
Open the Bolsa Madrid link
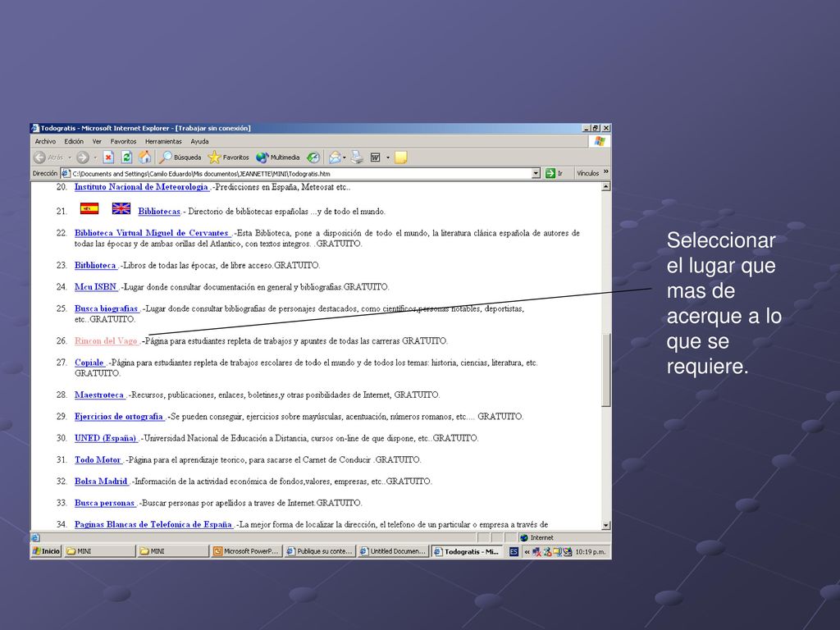click(101, 481)
